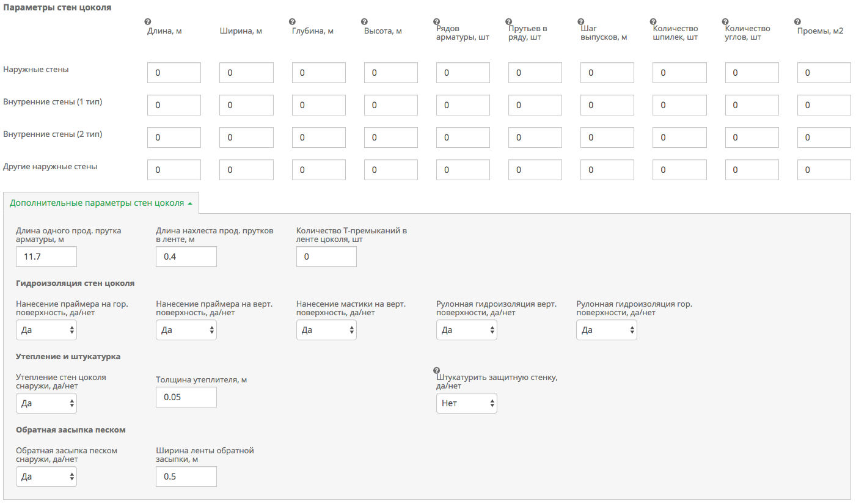Click help icon above Штукатурить защитную стенку
This screenshot has width=856, height=504.
click(x=436, y=370)
